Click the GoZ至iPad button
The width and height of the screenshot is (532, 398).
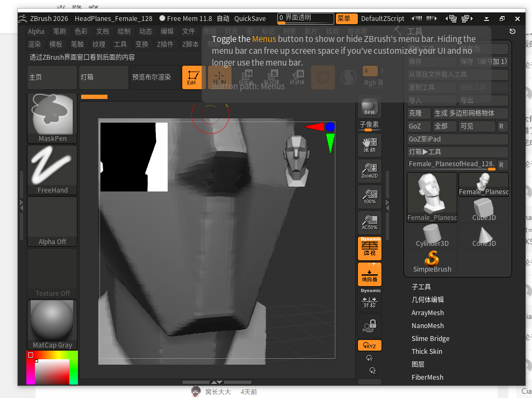pos(457,139)
